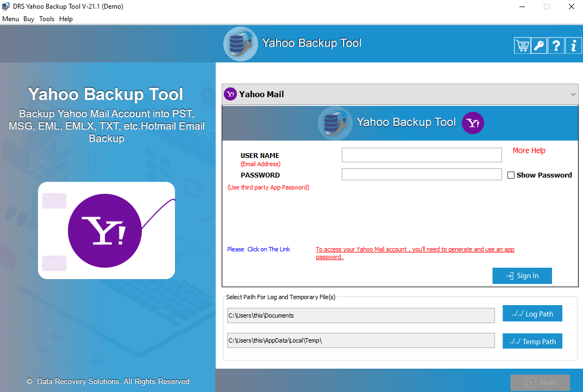Enable the Show Password checkbox
This screenshot has width=583, height=392.
click(x=511, y=175)
